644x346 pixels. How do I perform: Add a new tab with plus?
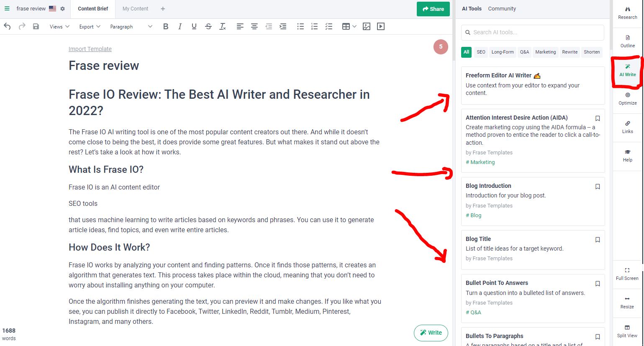tap(163, 9)
